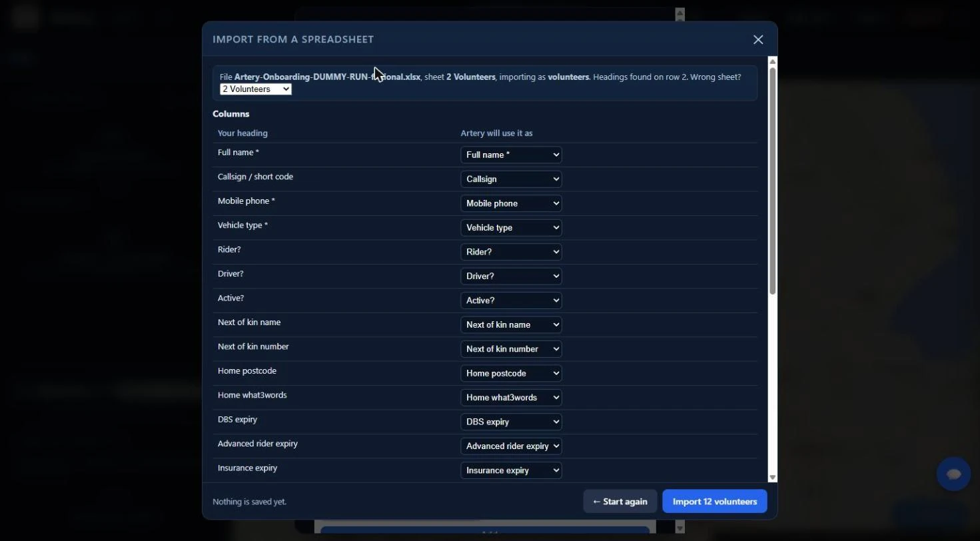Open the Driver? mapping dropdown
Image resolution: width=980 pixels, height=541 pixels.
[511, 276]
